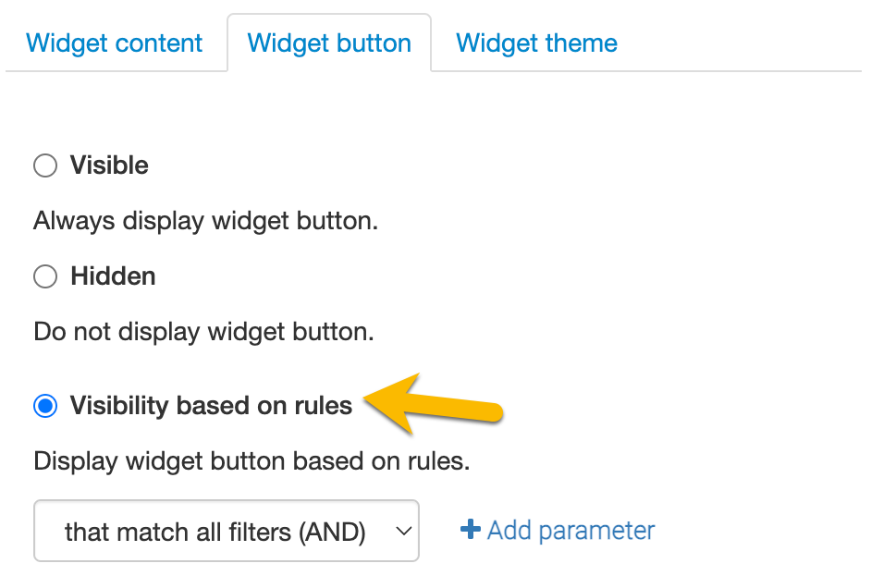Click the bold Hidden label
The image size is (871, 588).
(x=113, y=276)
